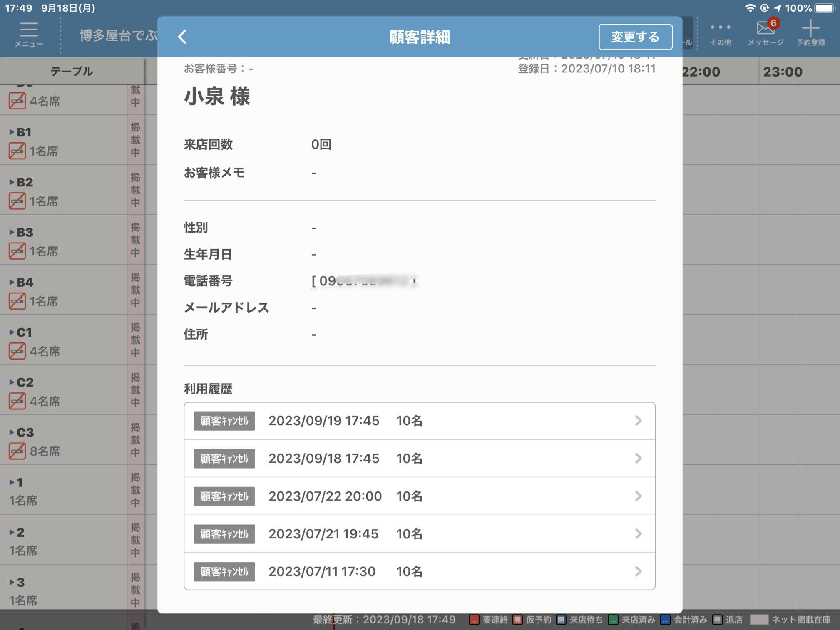This screenshot has width=840, height=630.
Task: Expand table B3 row triangle
Action: tap(12, 232)
